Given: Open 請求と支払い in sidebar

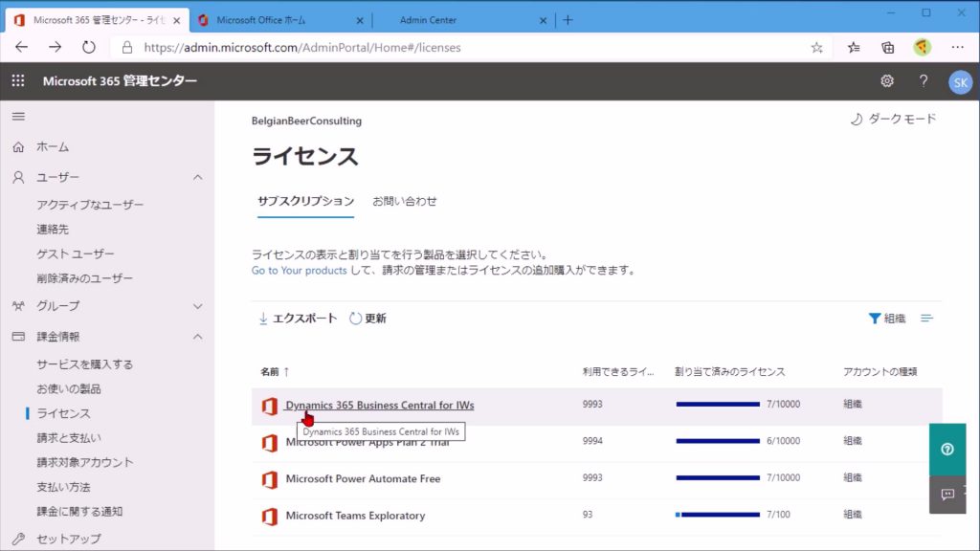Looking at the screenshot, I should click(69, 438).
